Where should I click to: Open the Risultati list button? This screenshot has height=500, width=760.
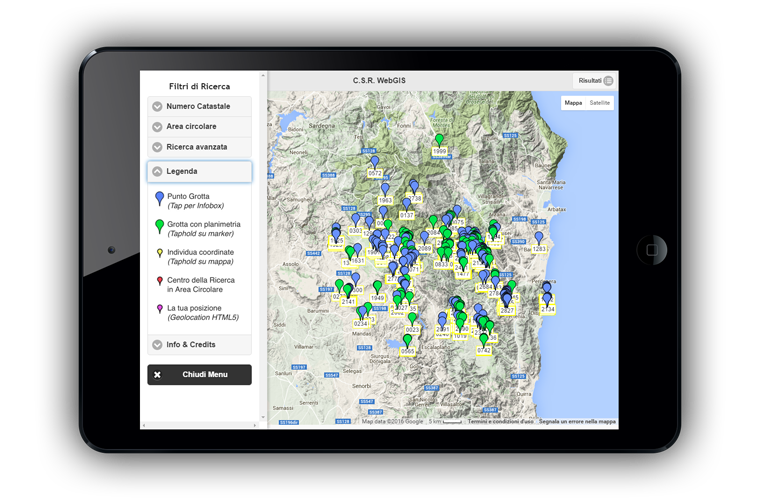(x=595, y=80)
